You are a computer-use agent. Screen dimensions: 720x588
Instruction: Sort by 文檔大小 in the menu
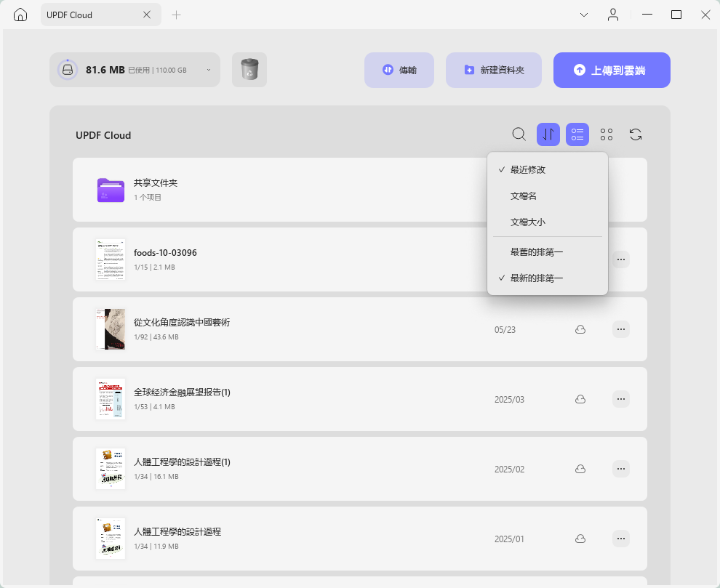click(548, 222)
